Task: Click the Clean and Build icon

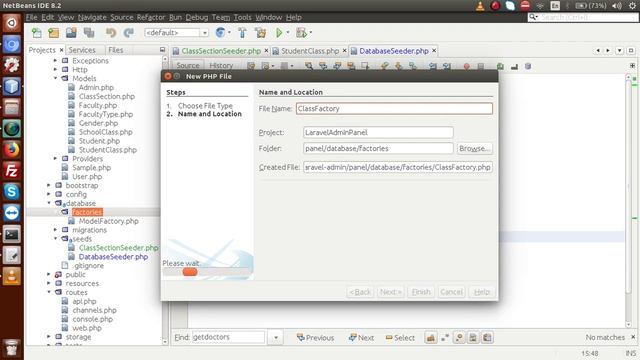Action: tap(260, 33)
